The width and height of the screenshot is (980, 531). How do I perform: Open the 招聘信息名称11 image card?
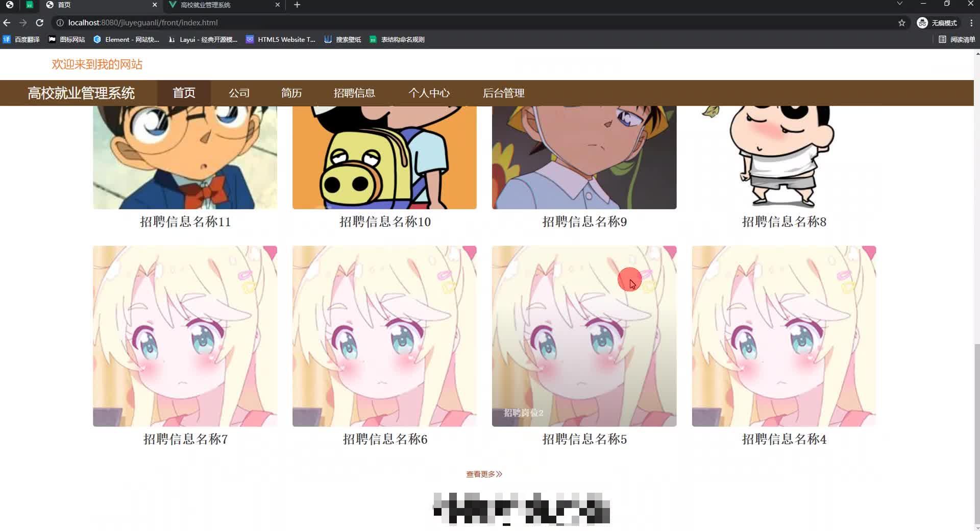185,157
